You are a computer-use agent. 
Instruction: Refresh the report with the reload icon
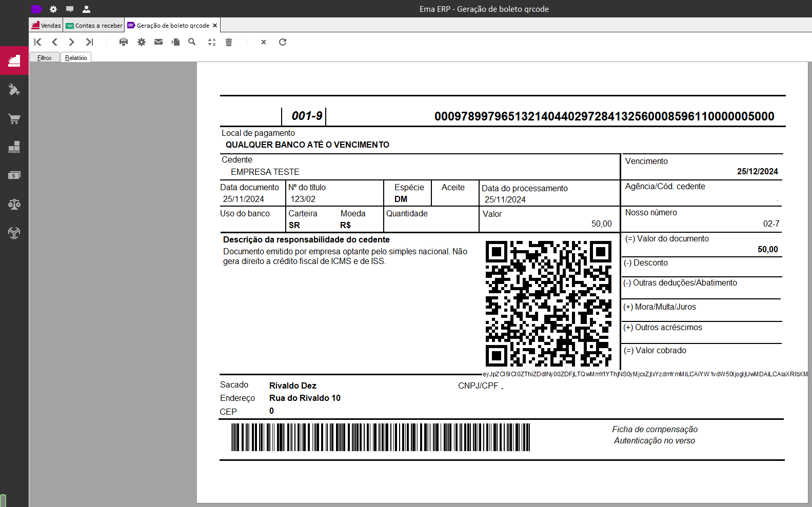click(283, 42)
